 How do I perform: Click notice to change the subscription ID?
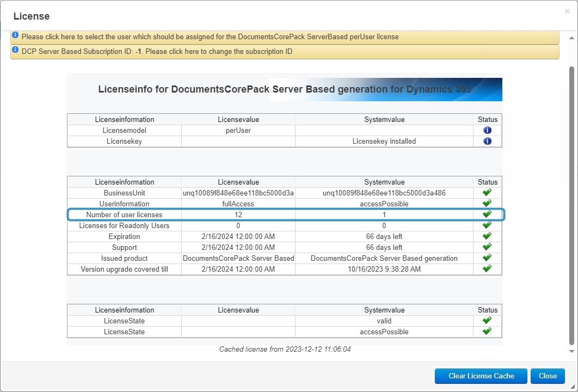point(285,52)
